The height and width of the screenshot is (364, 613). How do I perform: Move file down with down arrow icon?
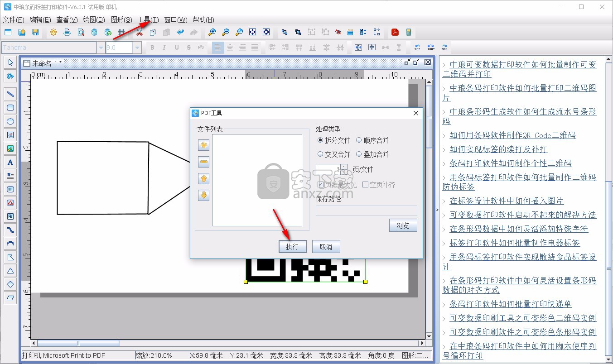(x=204, y=196)
